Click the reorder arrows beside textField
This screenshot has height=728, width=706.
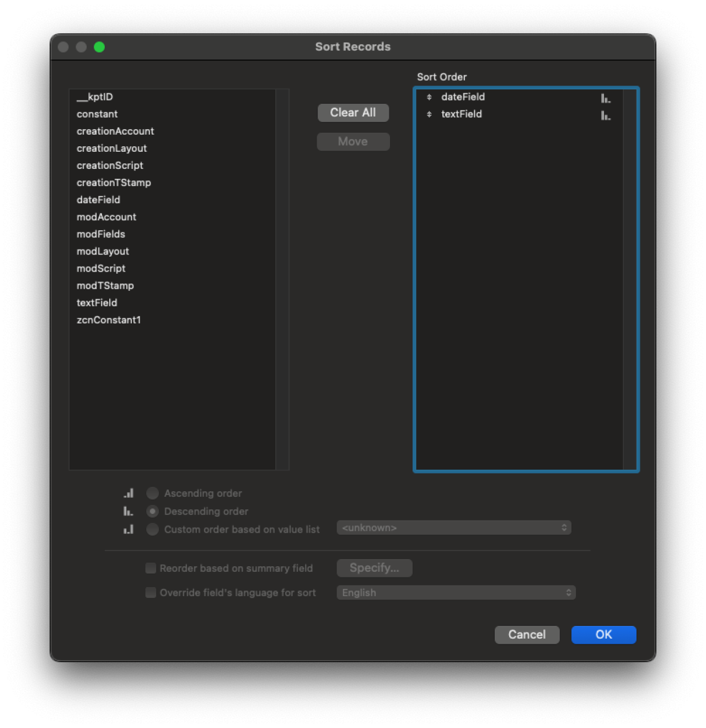429,114
